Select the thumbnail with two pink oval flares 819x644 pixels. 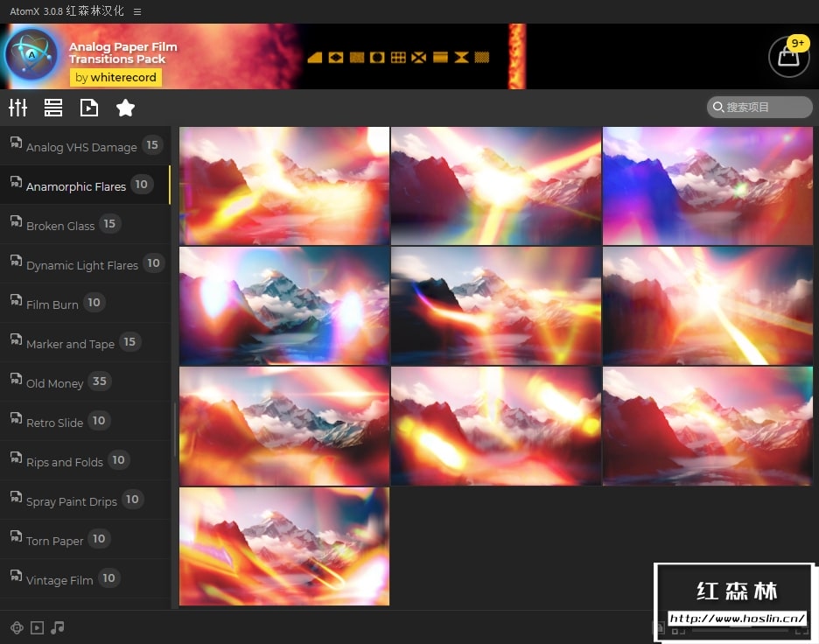(284, 305)
